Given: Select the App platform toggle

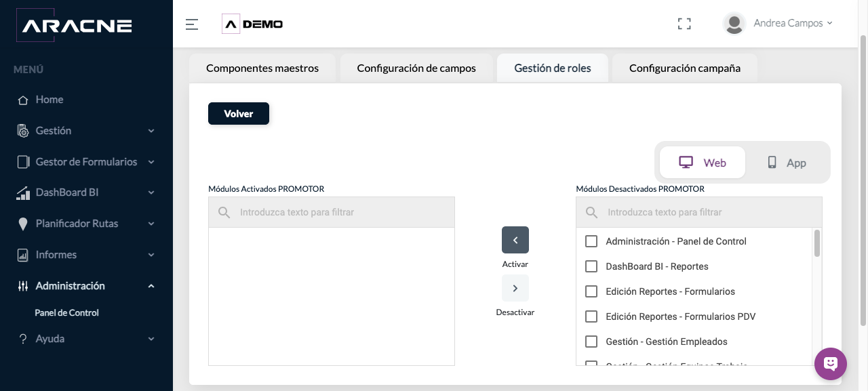Looking at the screenshot, I should [787, 163].
